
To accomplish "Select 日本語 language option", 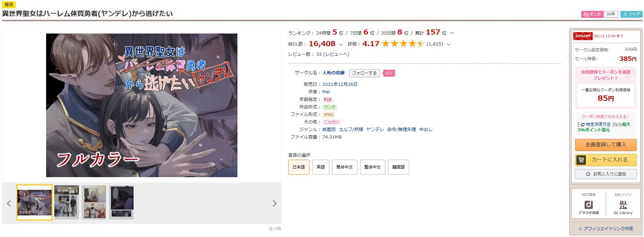I will pyautogui.click(x=299, y=167).
